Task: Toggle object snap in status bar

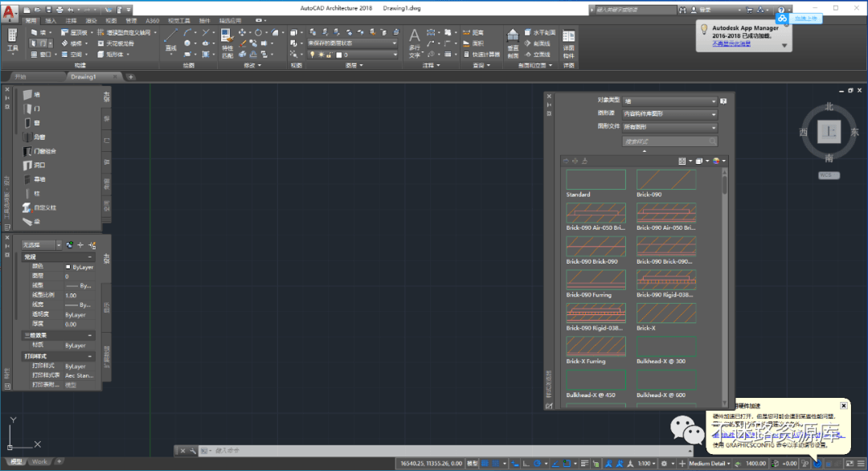Action: [567, 463]
